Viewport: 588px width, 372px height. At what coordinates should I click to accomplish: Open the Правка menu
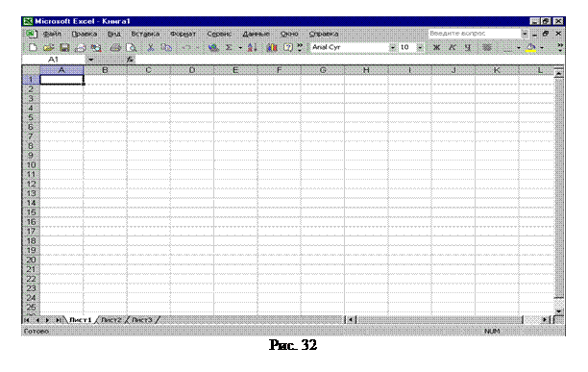[x=85, y=34]
